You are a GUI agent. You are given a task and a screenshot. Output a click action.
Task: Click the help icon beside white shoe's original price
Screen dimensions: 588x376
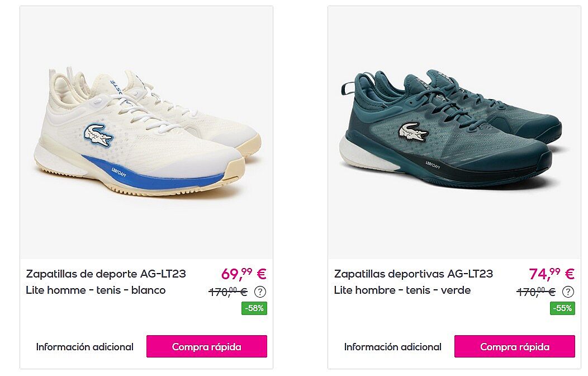[260, 292]
